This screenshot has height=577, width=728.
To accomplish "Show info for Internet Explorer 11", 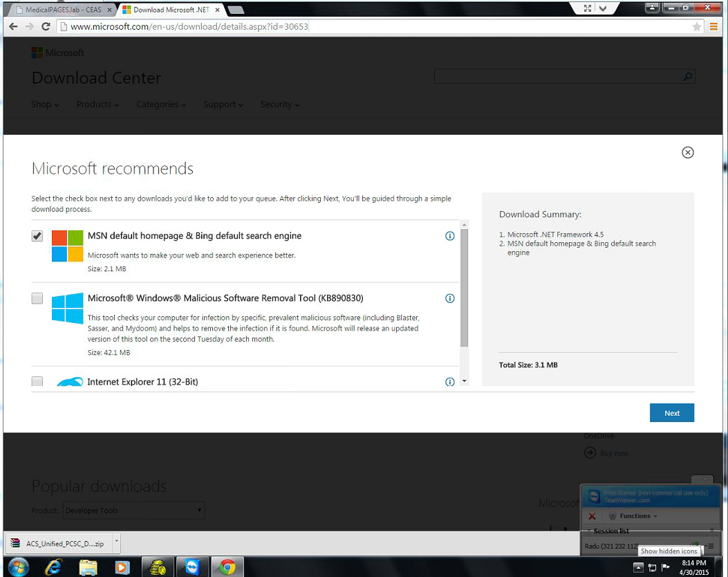I will 450,382.
